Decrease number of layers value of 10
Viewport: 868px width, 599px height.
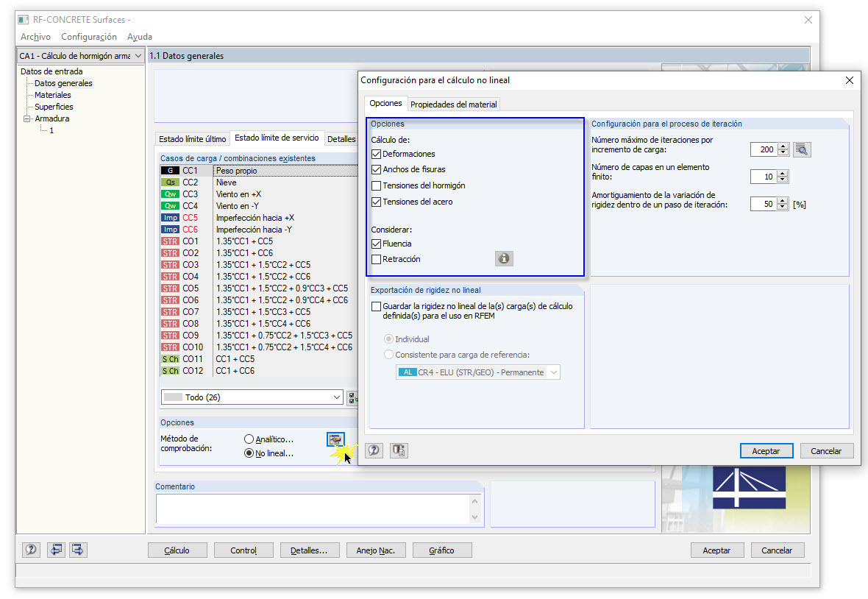(783, 180)
